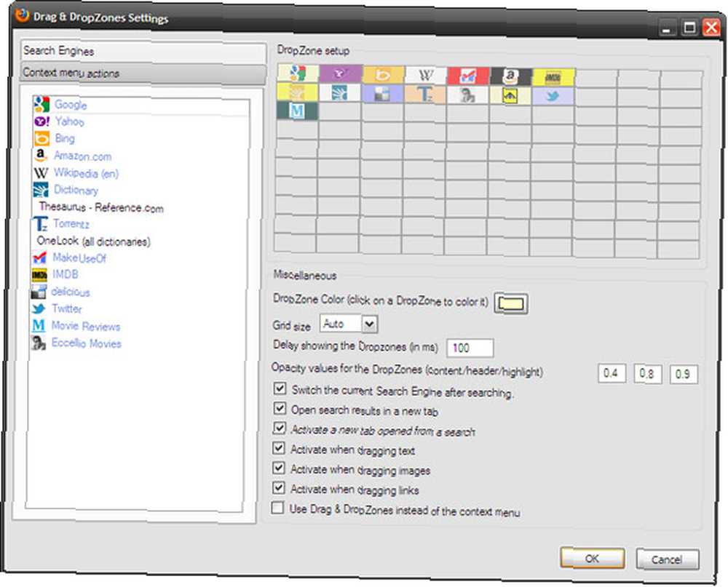Close the settings window
This screenshot has height=587, width=728.
(712, 28)
